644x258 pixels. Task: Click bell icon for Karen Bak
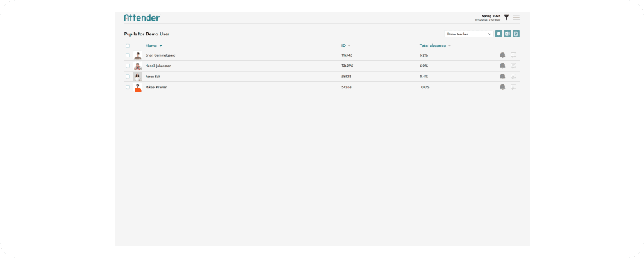tap(502, 76)
